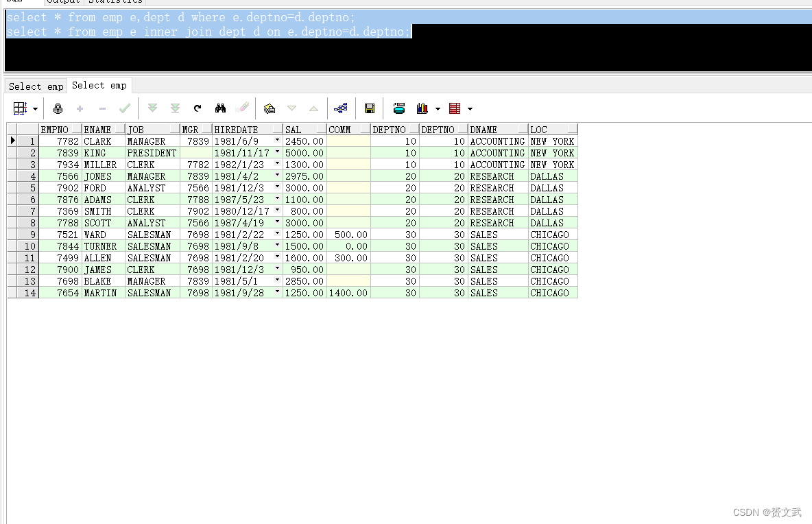Click the empty COMM cell for KING
This screenshot has height=524, width=812.
click(x=348, y=153)
